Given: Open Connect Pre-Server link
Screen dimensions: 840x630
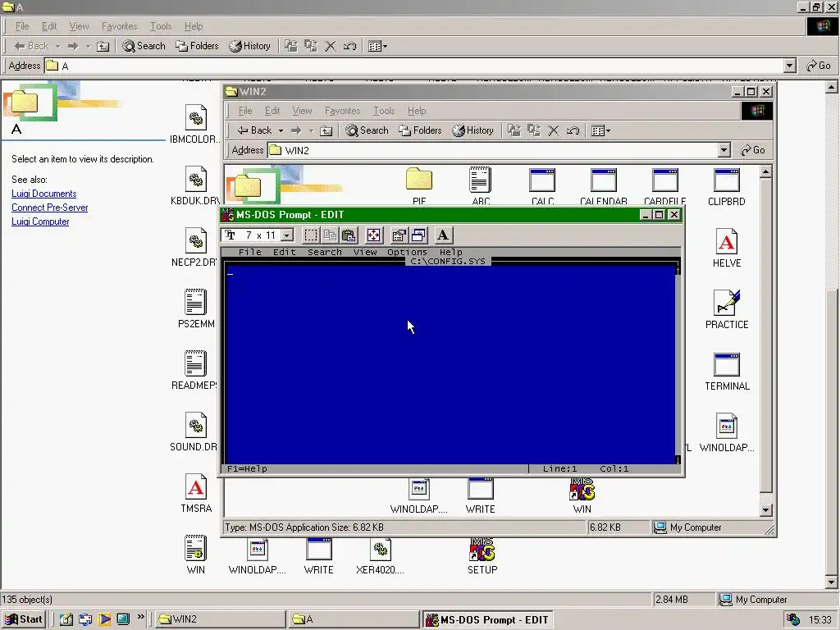Looking at the screenshot, I should (50, 208).
